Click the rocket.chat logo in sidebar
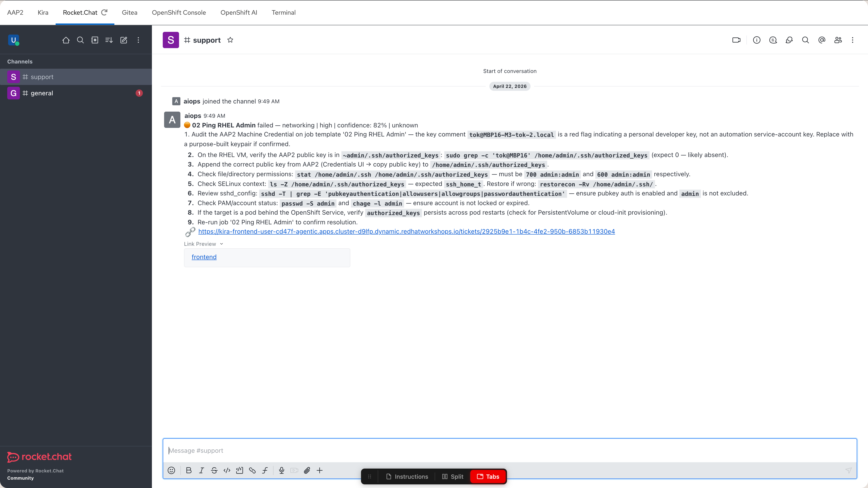 coord(39,457)
